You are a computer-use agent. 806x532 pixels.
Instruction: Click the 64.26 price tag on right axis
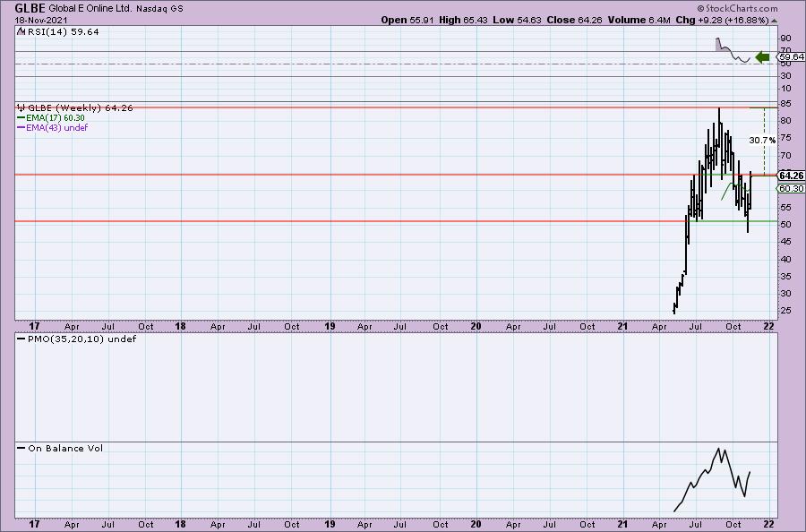(x=791, y=176)
